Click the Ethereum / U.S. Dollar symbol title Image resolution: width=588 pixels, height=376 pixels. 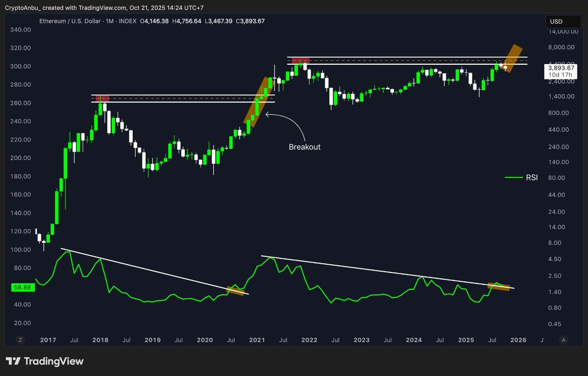(x=70, y=21)
